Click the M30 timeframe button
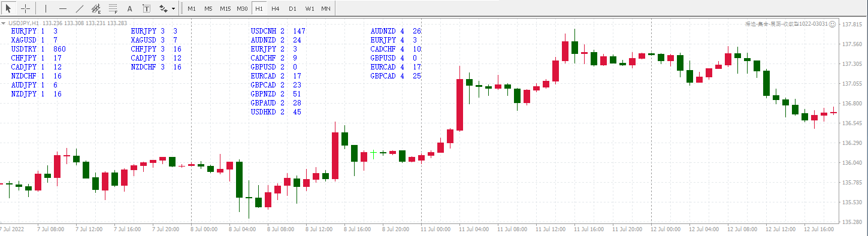This screenshot has width=868, height=236. tap(242, 8)
